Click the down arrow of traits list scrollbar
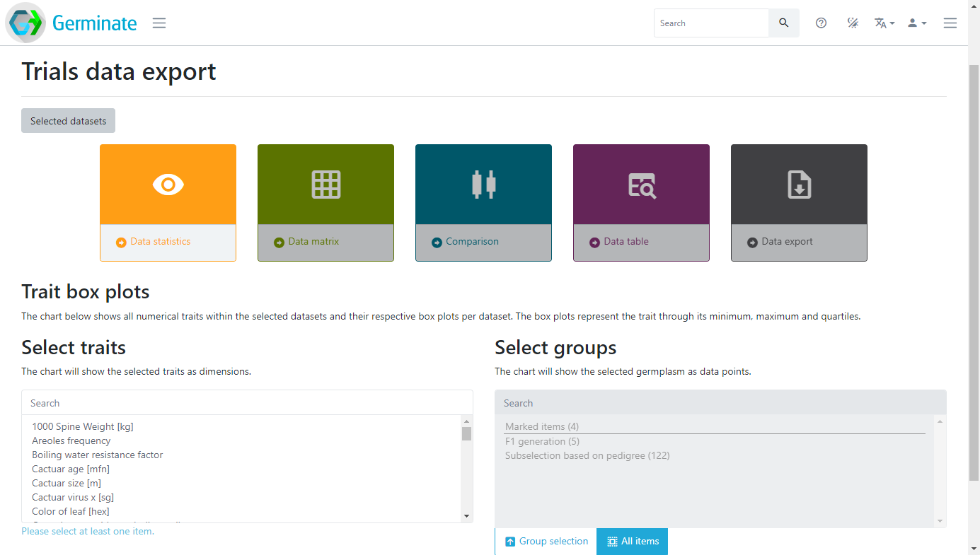Viewport: 980px width, 555px height. click(466, 516)
